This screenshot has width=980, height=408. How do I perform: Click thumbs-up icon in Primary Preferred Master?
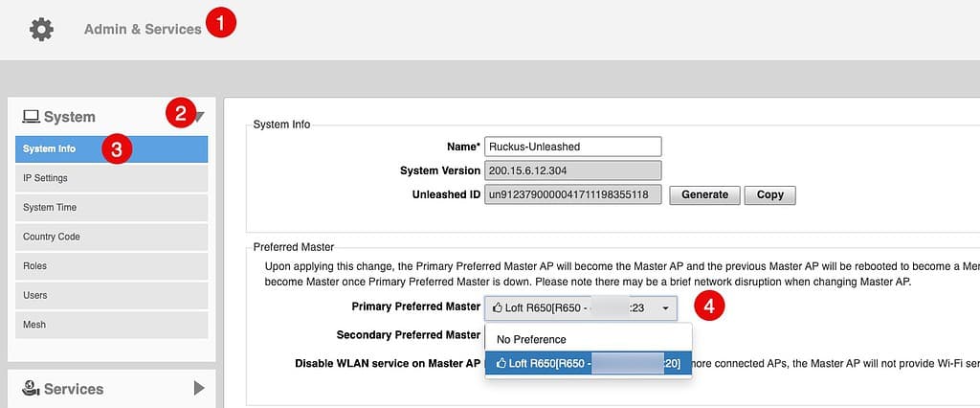coord(498,307)
